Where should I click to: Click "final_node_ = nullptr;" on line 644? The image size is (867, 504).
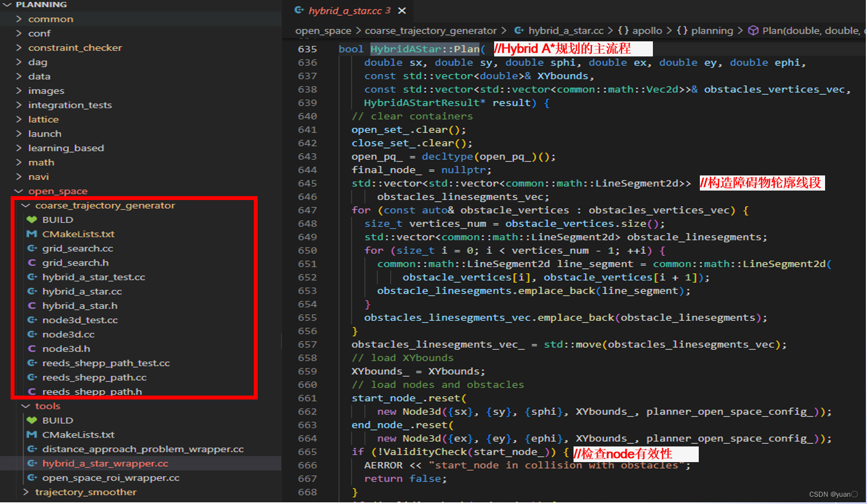(x=421, y=170)
